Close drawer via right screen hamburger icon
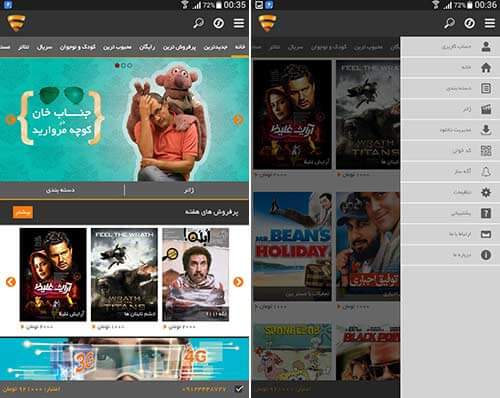500x398 pixels. (x=490, y=23)
